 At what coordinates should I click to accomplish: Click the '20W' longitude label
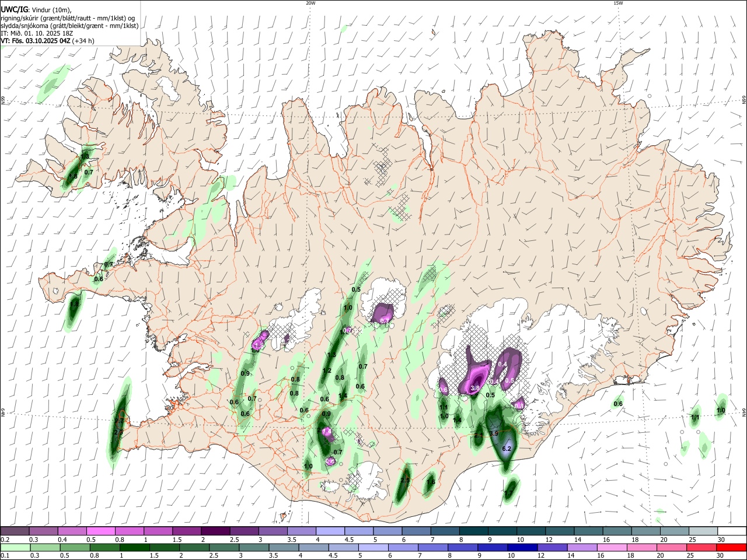pyautogui.click(x=310, y=3)
